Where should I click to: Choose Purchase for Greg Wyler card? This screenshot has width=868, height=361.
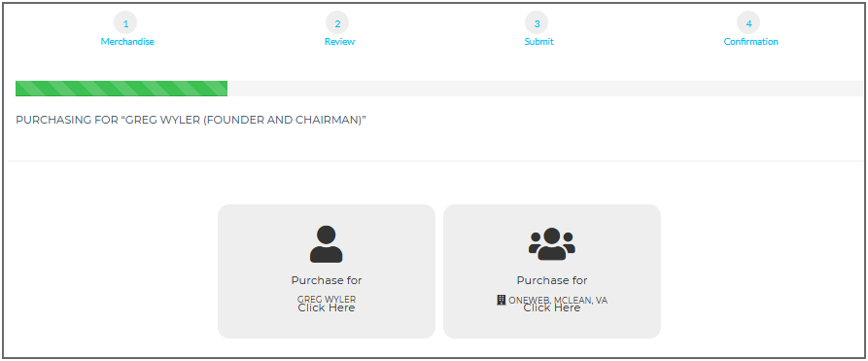pyautogui.click(x=327, y=271)
